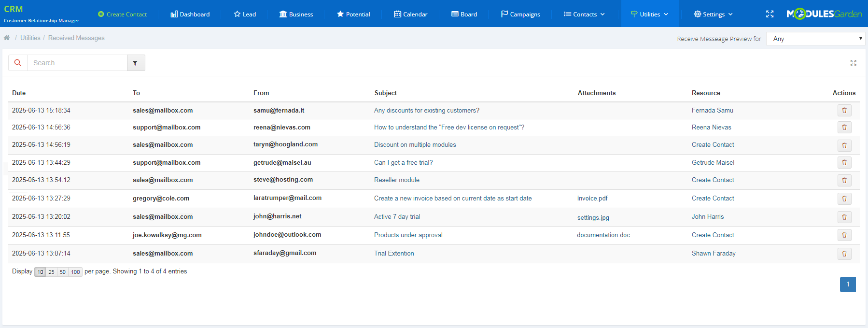Set display to 100 per page
868x328 pixels.
tap(75, 272)
